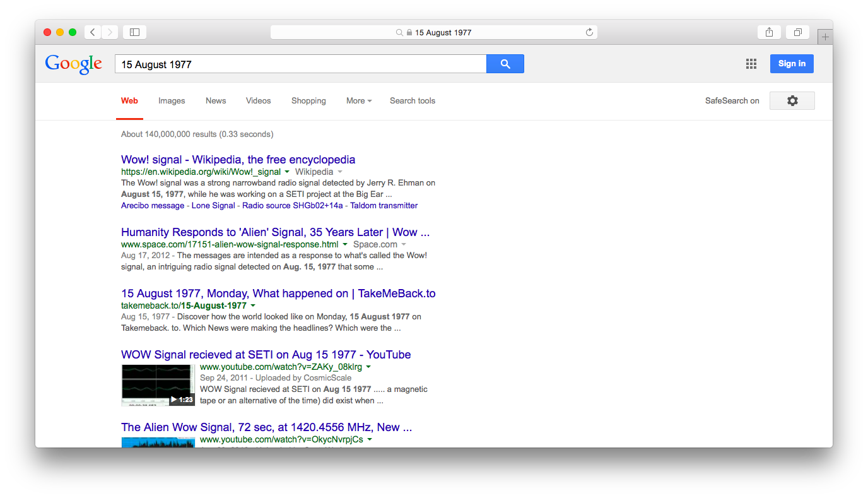Switch to News results
This screenshot has width=868, height=498.
click(x=216, y=100)
